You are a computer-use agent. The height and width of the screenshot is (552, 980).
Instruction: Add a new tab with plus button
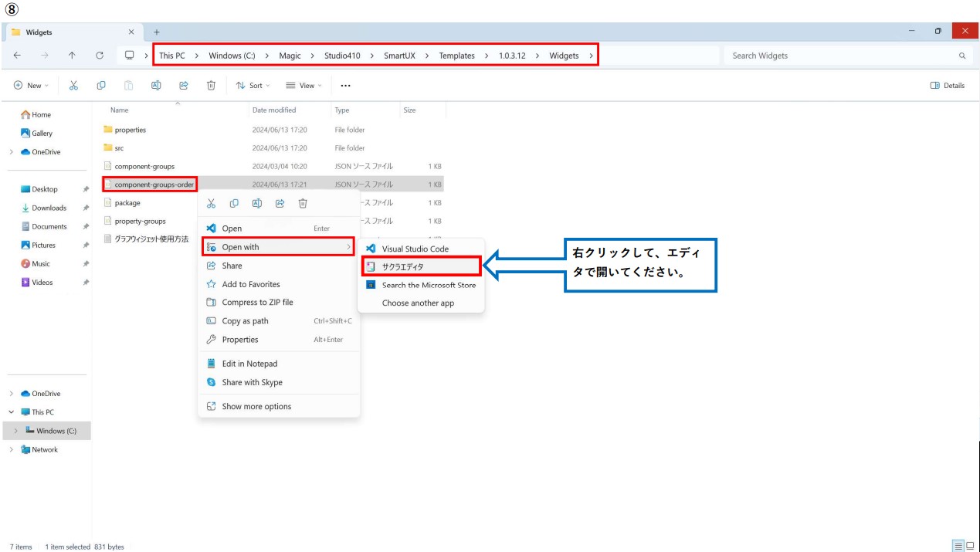(157, 32)
